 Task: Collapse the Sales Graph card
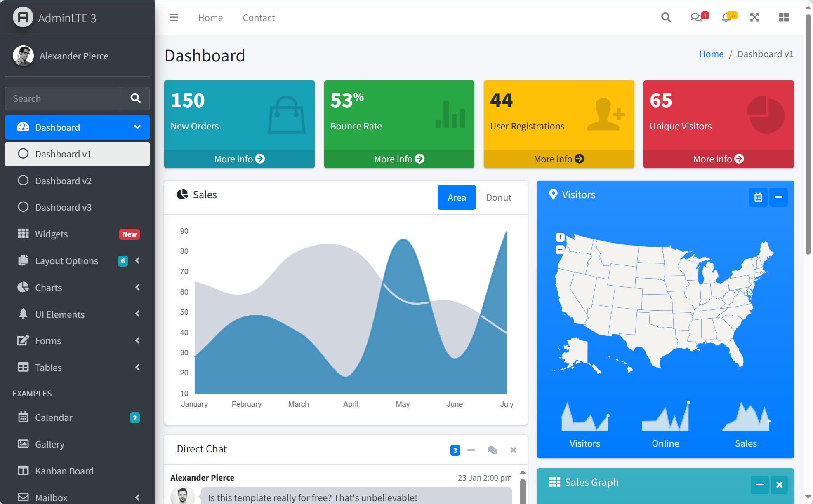point(759,485)
